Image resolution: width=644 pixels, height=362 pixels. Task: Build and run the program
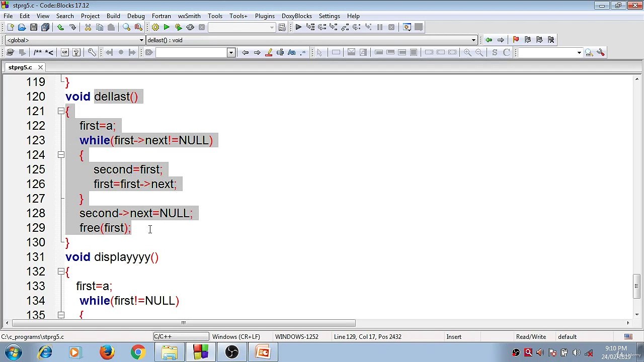178,27
